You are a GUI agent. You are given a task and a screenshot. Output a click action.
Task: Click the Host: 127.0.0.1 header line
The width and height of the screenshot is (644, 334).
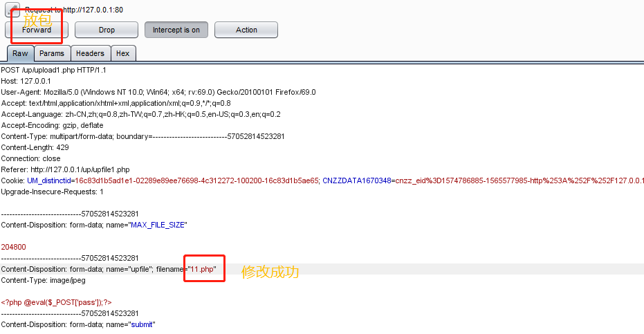point(26,81)
